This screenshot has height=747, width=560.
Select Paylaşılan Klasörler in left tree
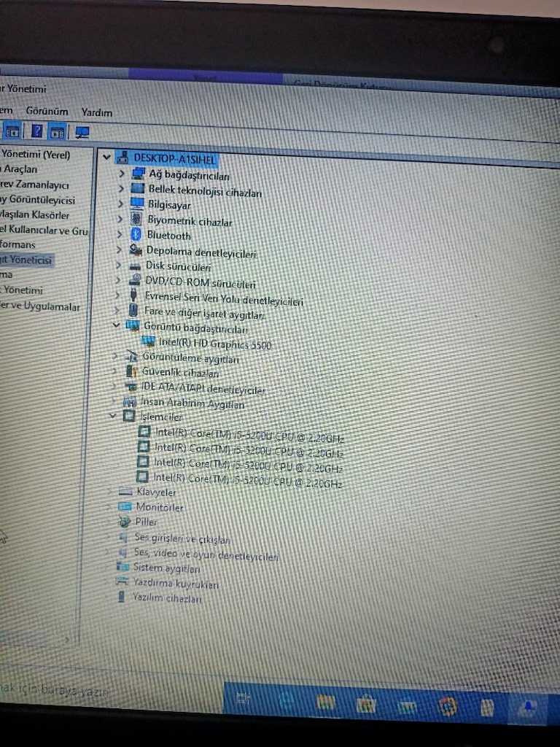(x=35, y=215)
